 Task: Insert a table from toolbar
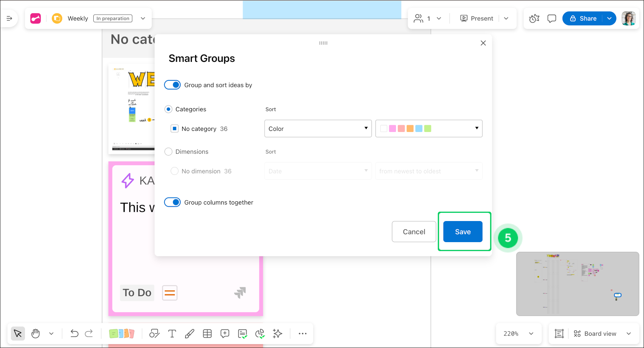point(207,334)
